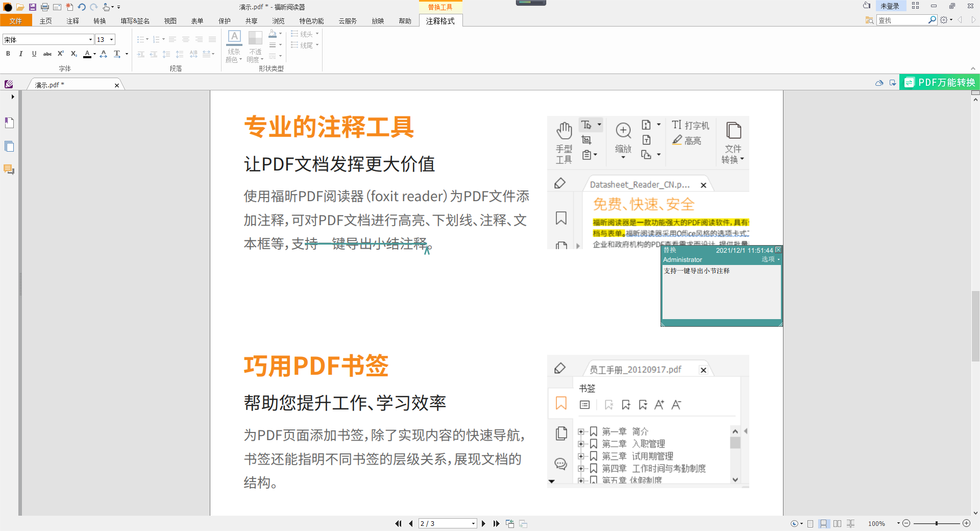
Task: Toggle bold text formatting
Action: tap(8, 54)
